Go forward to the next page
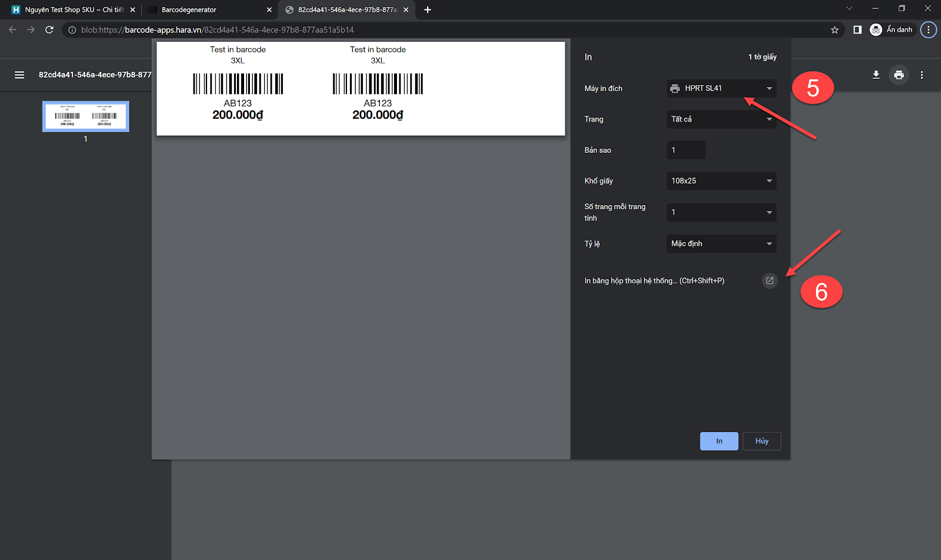The image size is (941, 560). pos(31,30)
